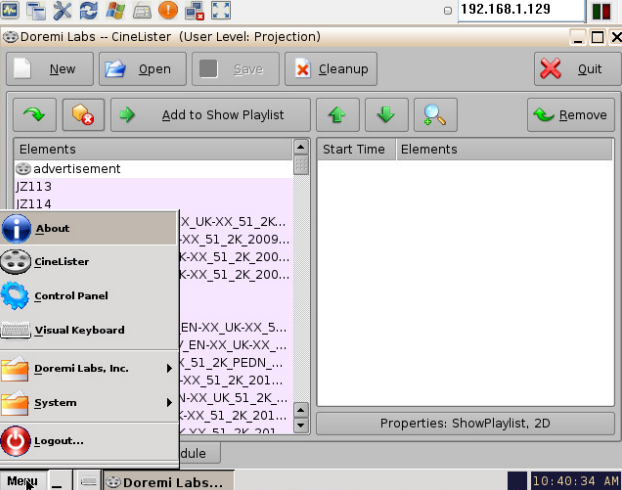Expand the System submenu
Viewport: 622px width, 490px height.
[x=88, y=403]
